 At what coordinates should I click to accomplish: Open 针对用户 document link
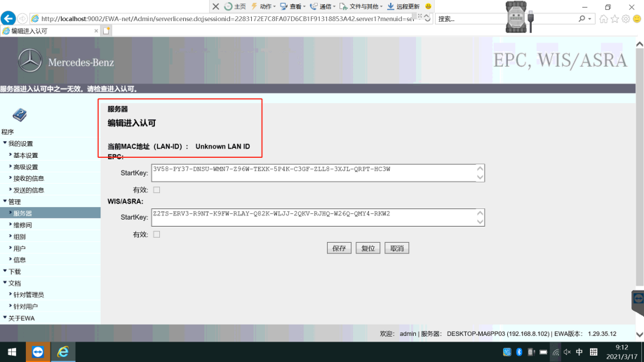pos(25,306)
